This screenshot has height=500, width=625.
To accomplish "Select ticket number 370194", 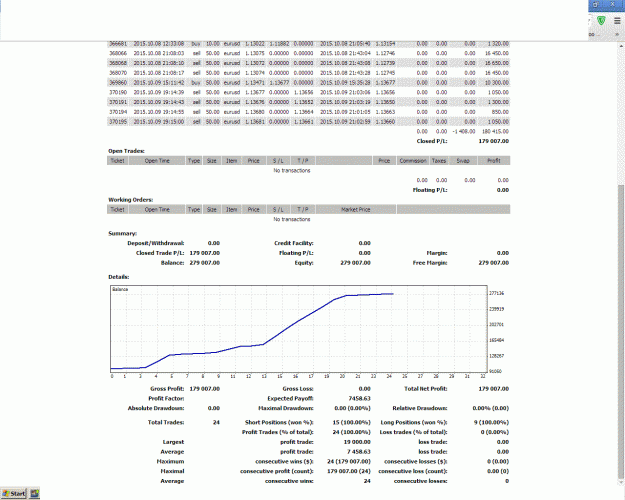I will click(118, 112).
